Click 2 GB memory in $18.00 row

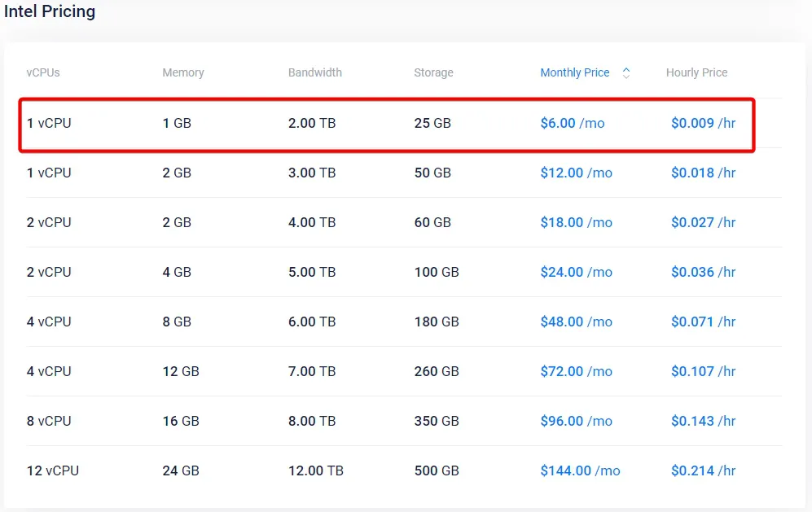177,222
